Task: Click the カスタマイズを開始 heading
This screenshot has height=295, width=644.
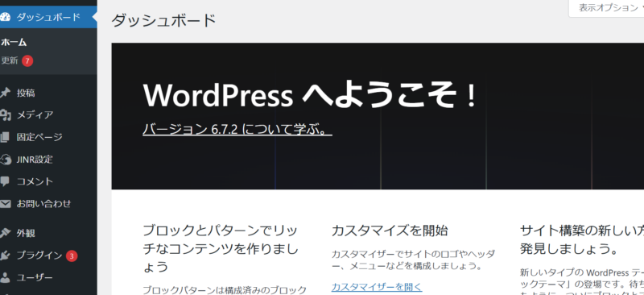Action: tap(390, 231)
